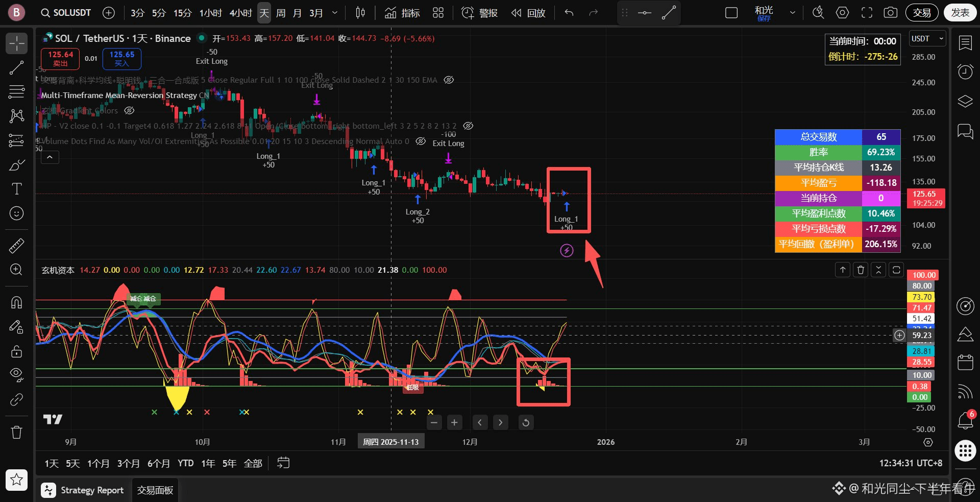The width and height of the screenshot is (980, 502).
Task: Open the 交易面板 tab
Action: 155,490
